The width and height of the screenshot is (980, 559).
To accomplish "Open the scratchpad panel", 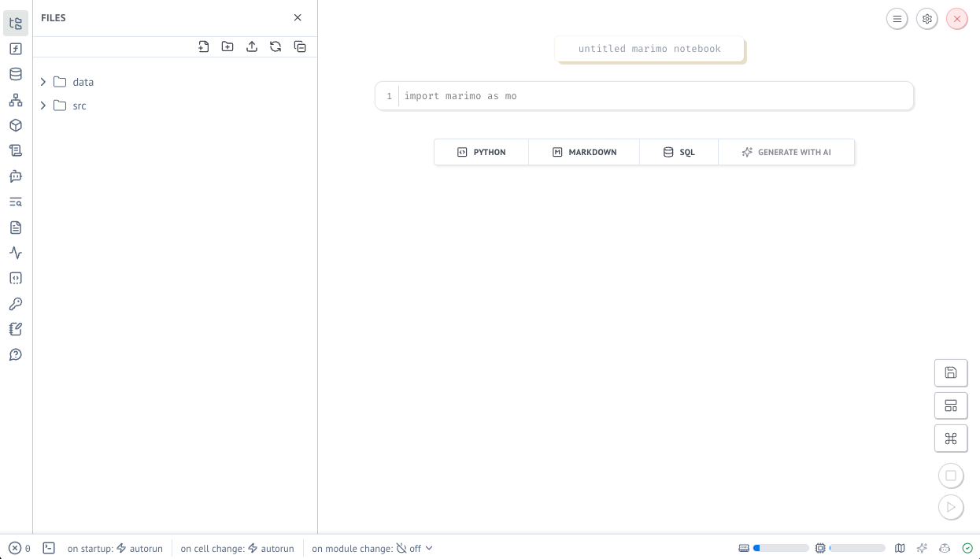I will tap(16, 329).
